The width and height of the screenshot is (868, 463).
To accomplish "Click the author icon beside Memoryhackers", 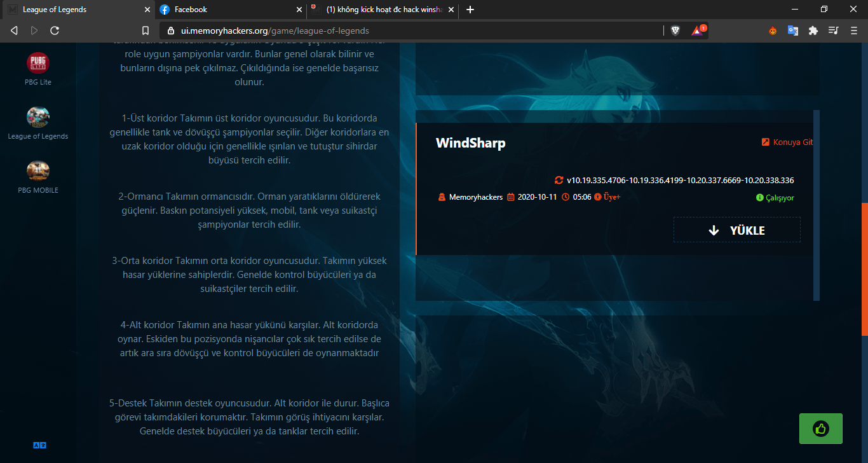I will [442, 197].
